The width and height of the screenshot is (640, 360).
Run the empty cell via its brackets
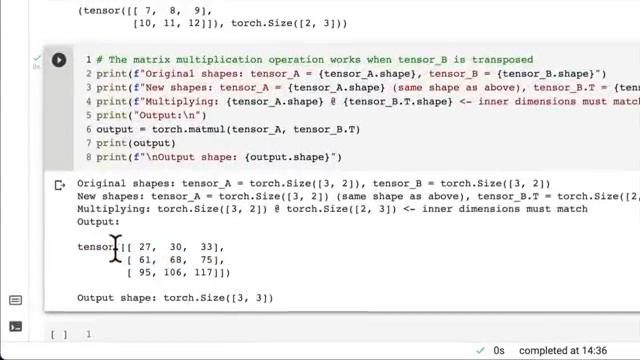pos(59,335)
